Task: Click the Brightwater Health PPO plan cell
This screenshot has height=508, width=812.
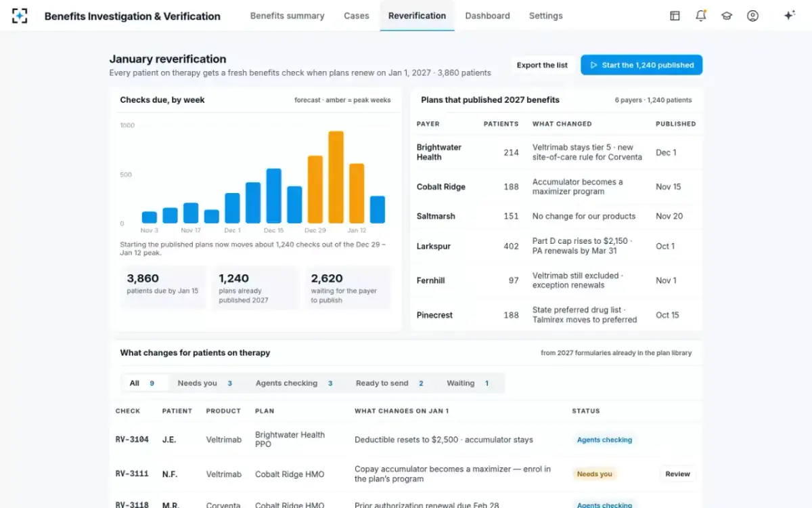Action: point(290,440)
